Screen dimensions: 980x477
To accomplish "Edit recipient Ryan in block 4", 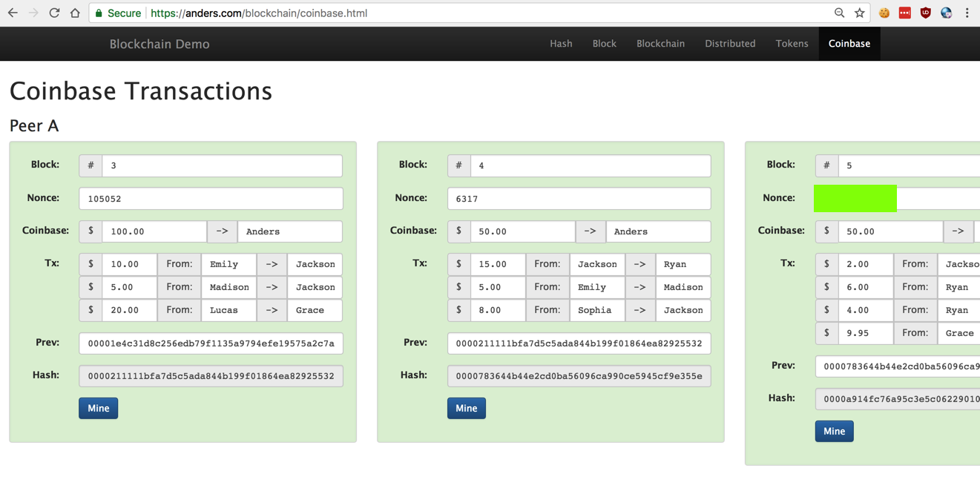I will tap(683, 264).
